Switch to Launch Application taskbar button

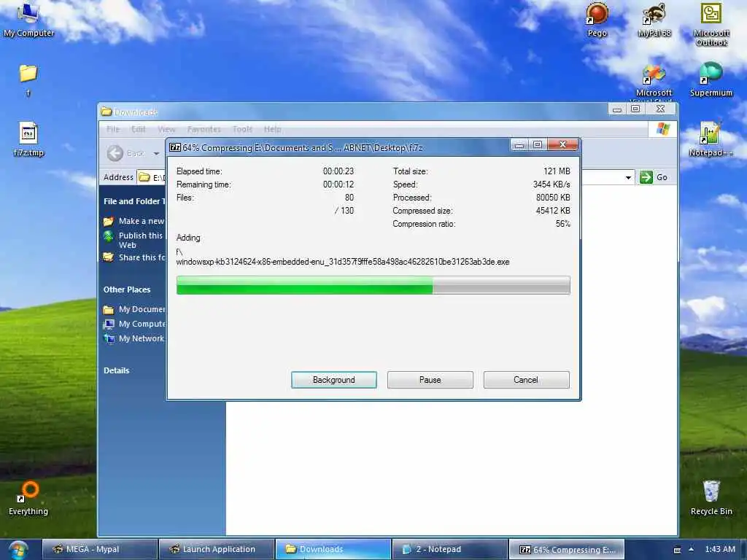(217, 550)
